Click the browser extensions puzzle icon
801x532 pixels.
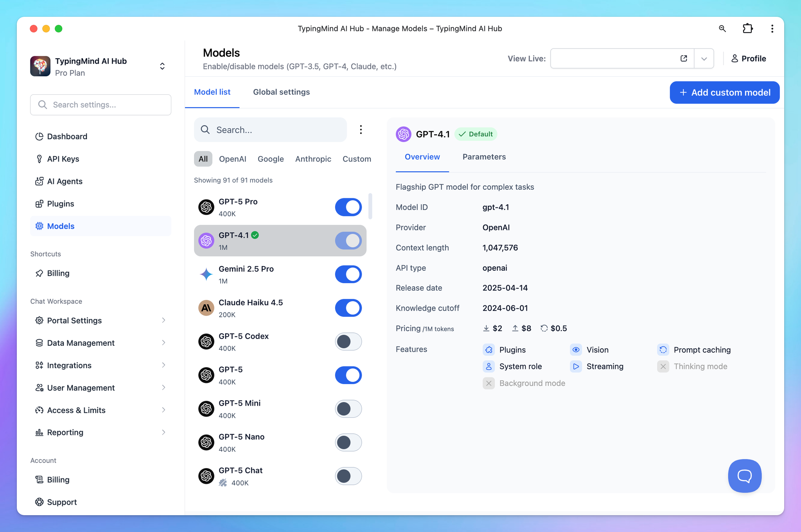pos(747,29)
